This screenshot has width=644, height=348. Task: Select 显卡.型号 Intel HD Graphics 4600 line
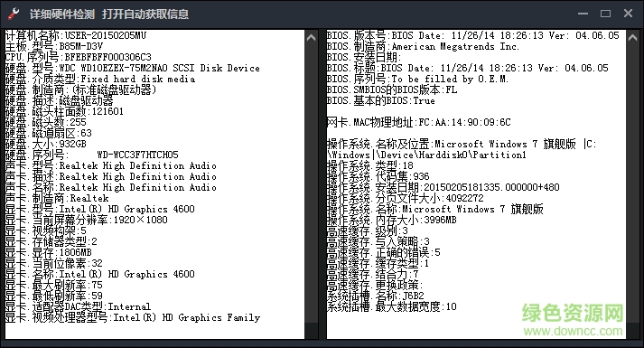pyautogui.click(x=99, y=209)
